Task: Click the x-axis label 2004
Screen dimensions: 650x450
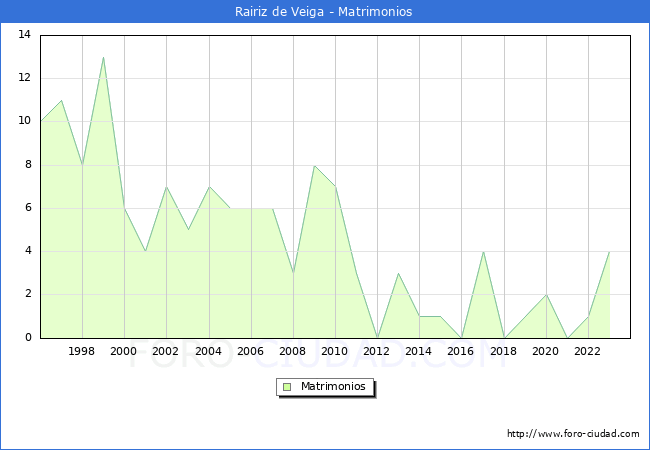Action: (209, 351)
